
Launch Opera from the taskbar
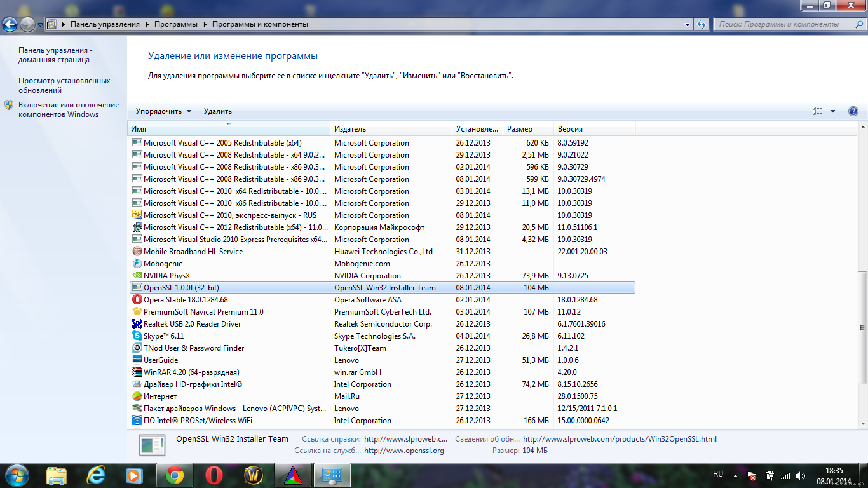214,475
